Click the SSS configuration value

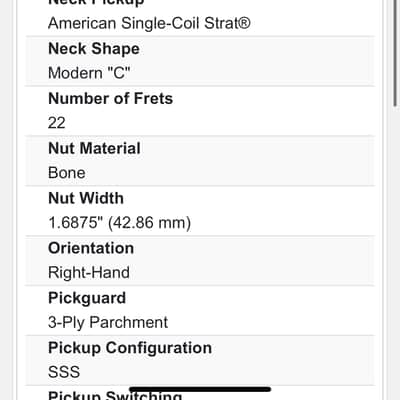[x=64, y=372]
